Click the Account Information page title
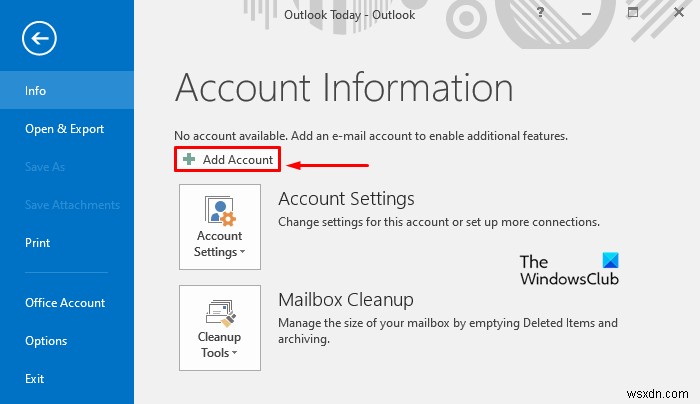Image resolution: width=700 pixels, height=404 pixels. tap(344, 88)
